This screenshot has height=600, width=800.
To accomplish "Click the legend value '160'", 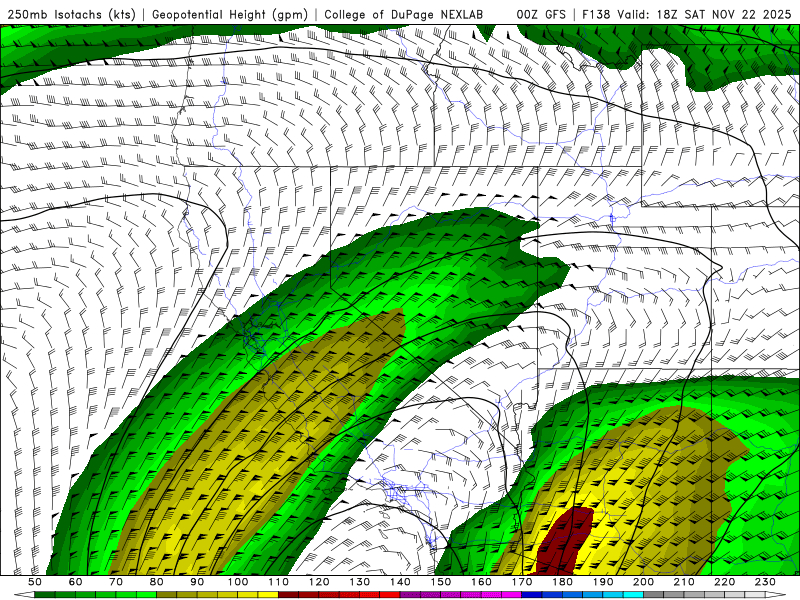I will (481, 582).
